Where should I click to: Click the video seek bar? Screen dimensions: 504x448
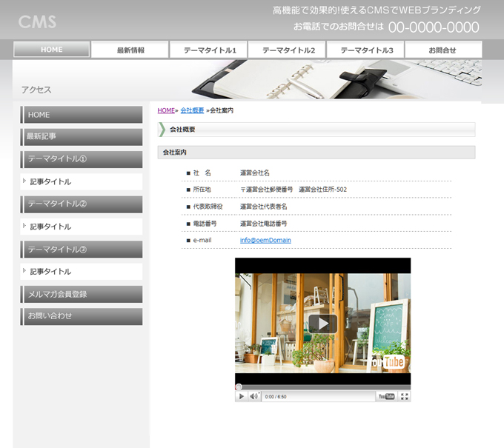tap(322, 387)
